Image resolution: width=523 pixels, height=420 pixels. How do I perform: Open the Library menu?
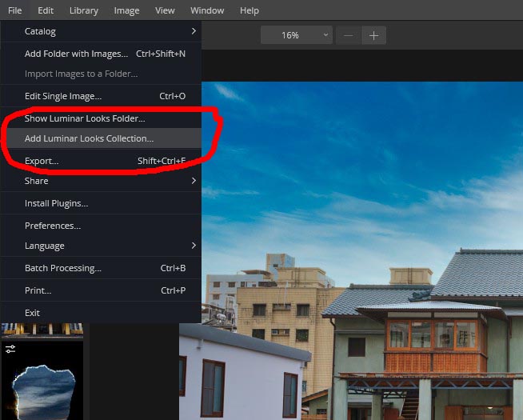click(84, 10)
